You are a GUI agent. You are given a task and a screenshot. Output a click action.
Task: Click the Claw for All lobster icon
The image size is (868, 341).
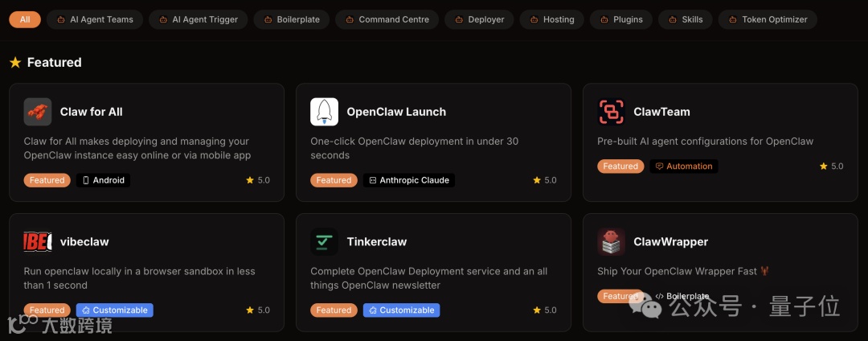click(38, 112)
